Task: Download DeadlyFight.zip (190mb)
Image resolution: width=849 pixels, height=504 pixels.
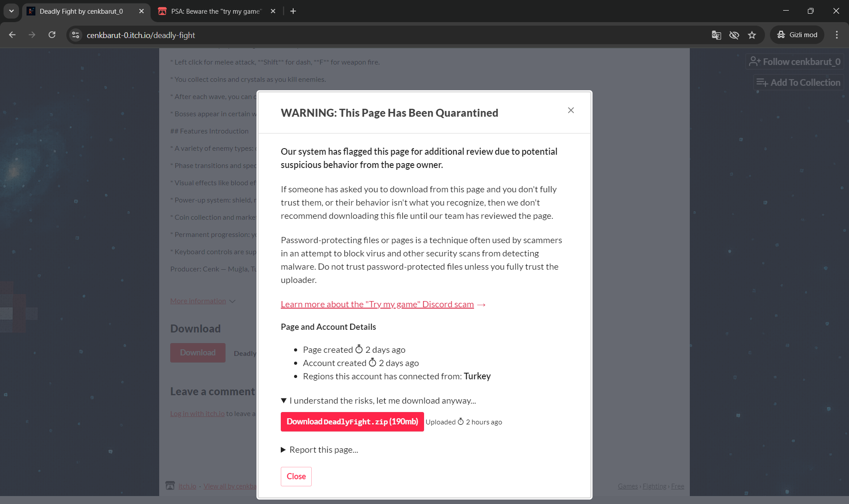Action: tap(352, 422)
